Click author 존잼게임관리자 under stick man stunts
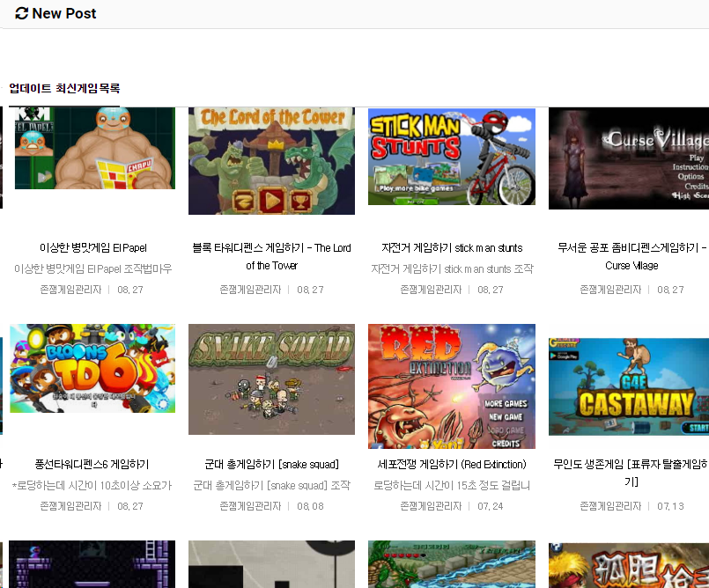709x588 pixels. [431, 290]
